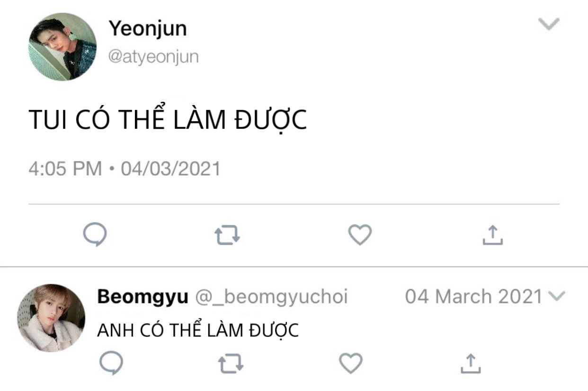This screenshot has height=391, width=588.
Task: Visit the @_beomgyuchoi handle
Action: pyautogui.click(x=272, y=297)
